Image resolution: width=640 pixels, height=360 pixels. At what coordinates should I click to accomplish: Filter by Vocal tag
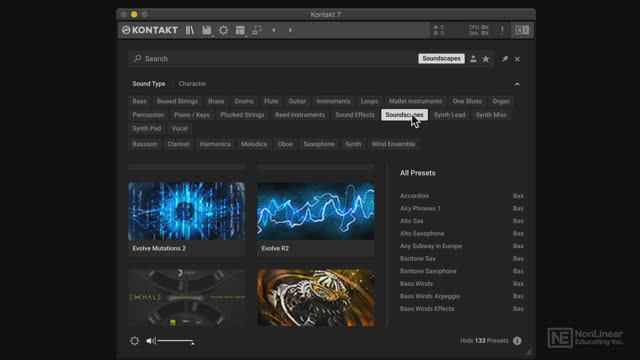point(180,129)
